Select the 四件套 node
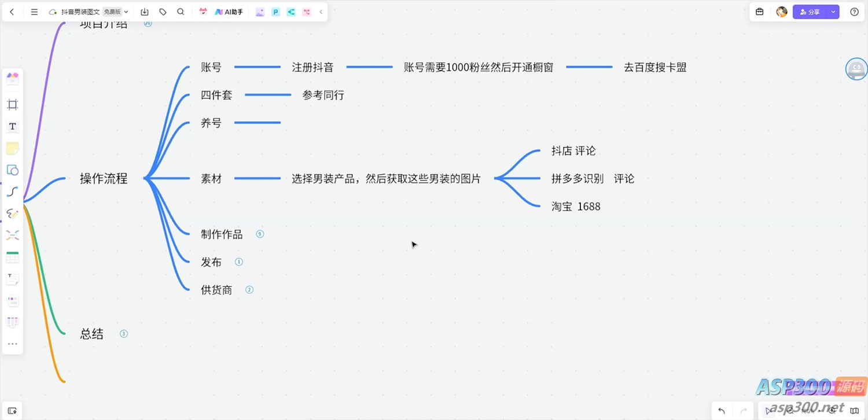 pyautogui.click(x=216, y=95)
